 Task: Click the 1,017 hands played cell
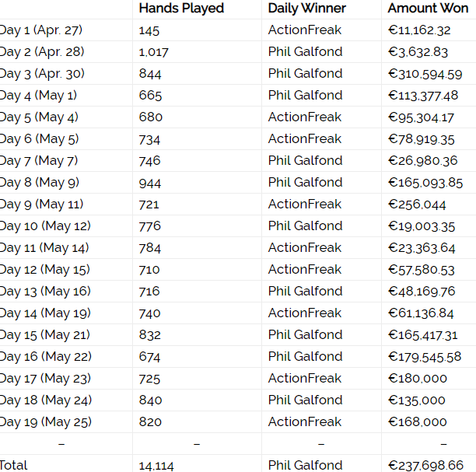(153, 52)
